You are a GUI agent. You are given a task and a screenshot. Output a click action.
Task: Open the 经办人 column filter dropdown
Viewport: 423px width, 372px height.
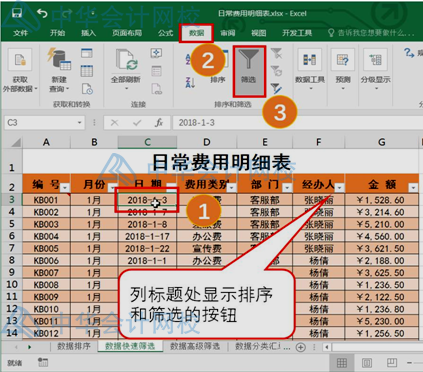pyautogui.click(x=339, y=188)
